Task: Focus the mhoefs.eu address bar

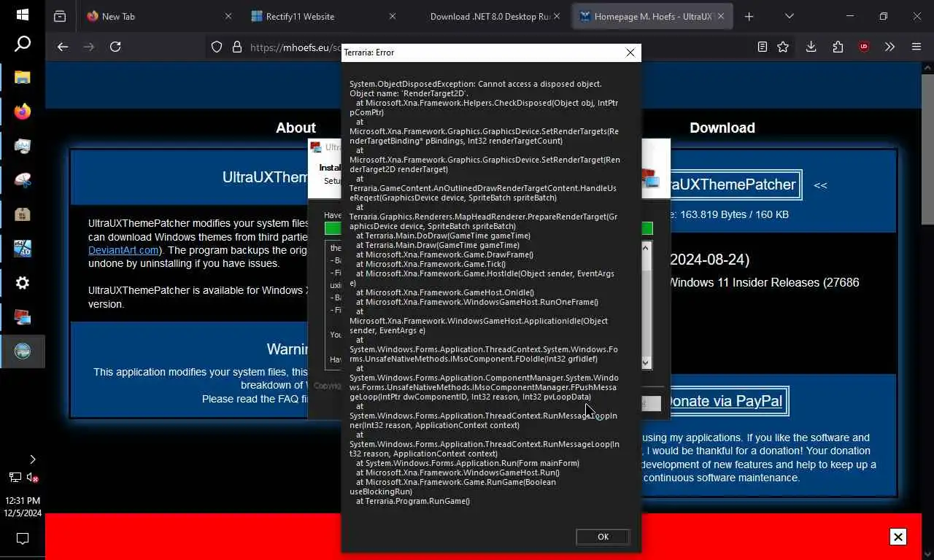Action: click(296, 47)
